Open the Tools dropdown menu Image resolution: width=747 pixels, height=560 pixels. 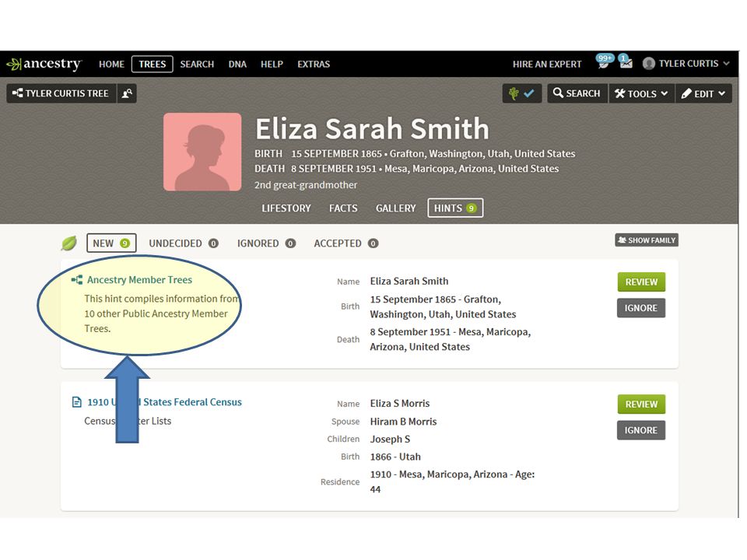pos(641,93)
